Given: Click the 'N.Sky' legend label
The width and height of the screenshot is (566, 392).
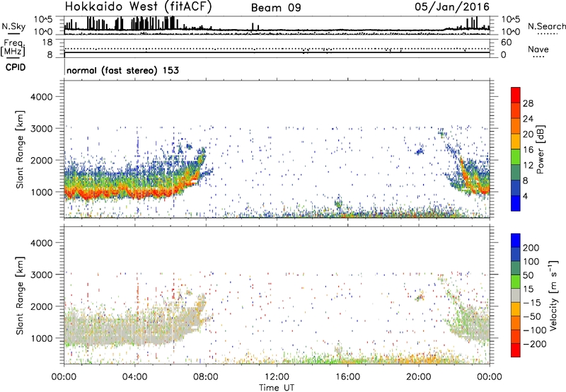Looking at the screenshot, I should 13,26.
